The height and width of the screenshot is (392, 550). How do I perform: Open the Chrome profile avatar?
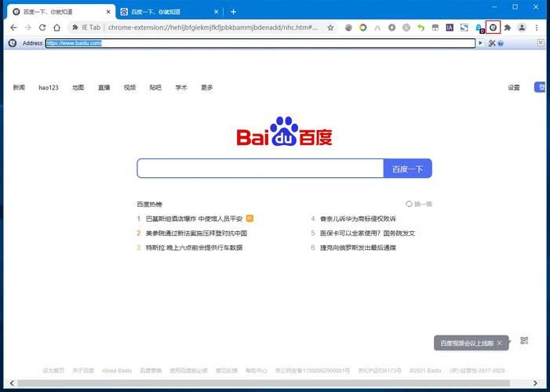pos(522,27)
